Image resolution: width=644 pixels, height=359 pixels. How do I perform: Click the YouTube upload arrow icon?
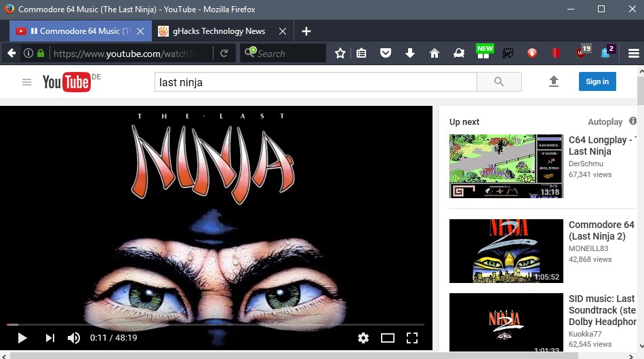(554, 81)
